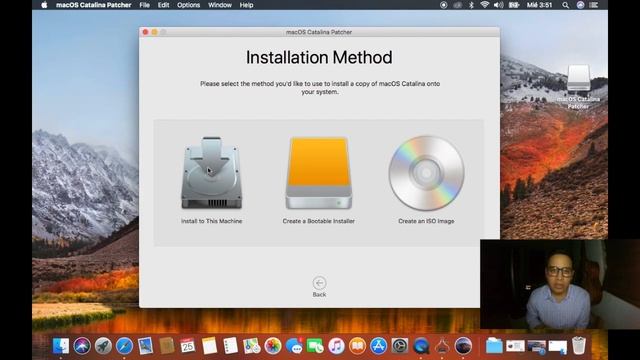Screen dimensions: 640x360
Task: Launch Siri from the dock
Action: click(82, 346)
